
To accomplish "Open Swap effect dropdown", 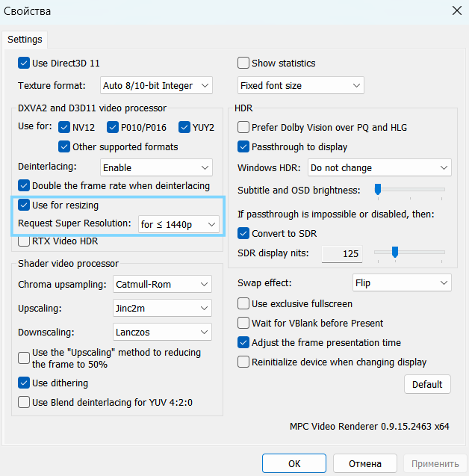I will point(402,283).
